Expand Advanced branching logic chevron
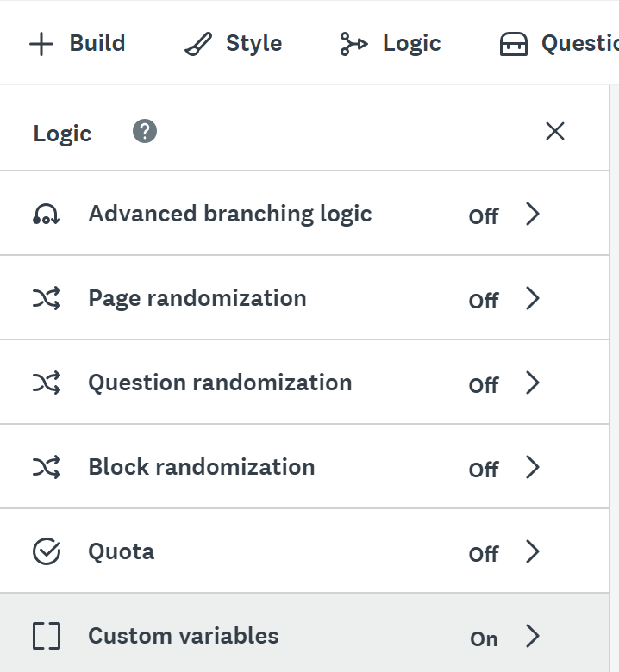 tap(533, 215)
